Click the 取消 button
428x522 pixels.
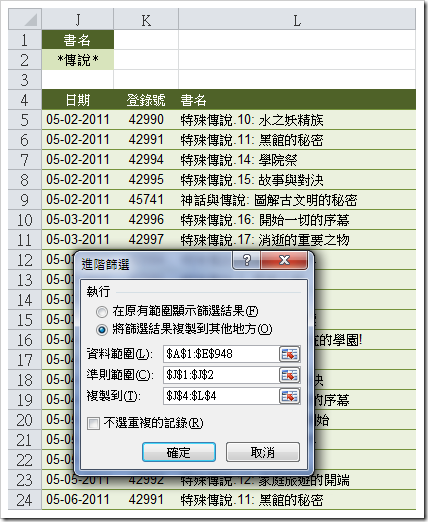coord(263,452)
